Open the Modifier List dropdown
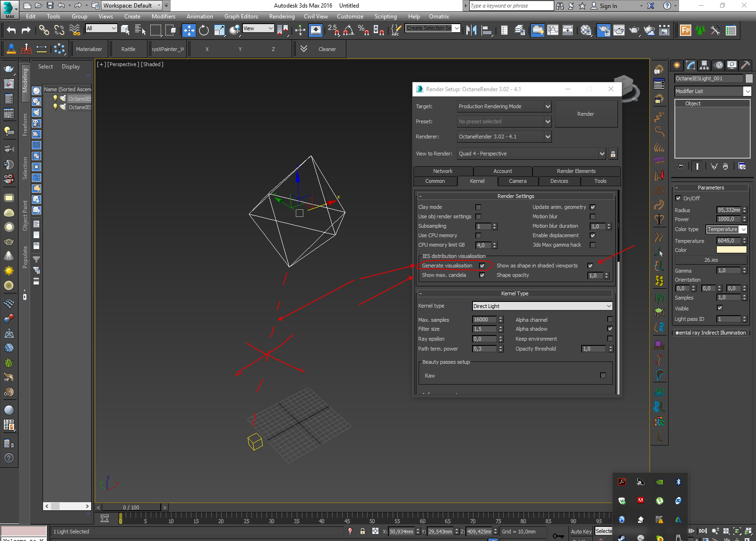756x541 pixels. pyautogui.click(x=713, y=91)
